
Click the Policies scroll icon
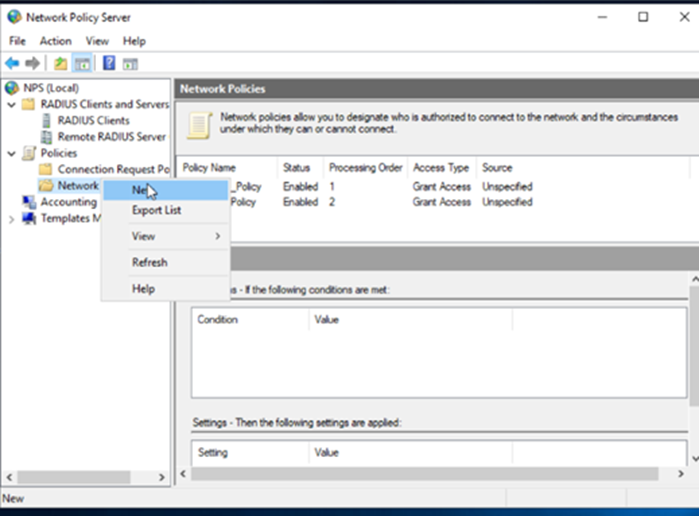pos(29,153)
